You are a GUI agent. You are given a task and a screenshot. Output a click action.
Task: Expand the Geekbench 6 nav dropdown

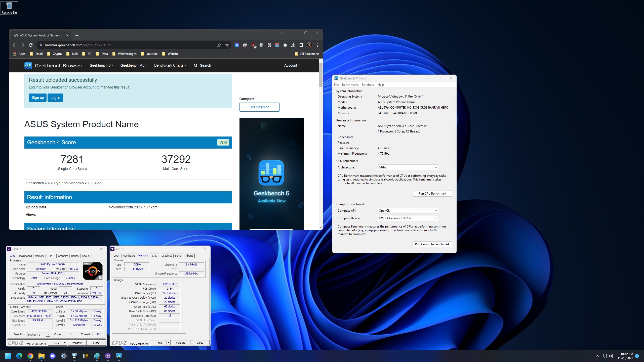[x=101, y=65]
